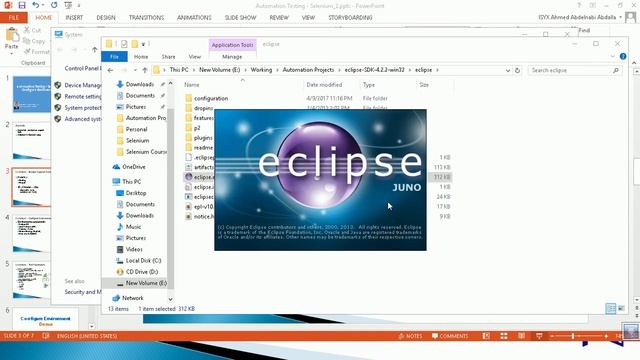
Task: Open PowerPoint FILE tab
Action: tap(13, 18)
